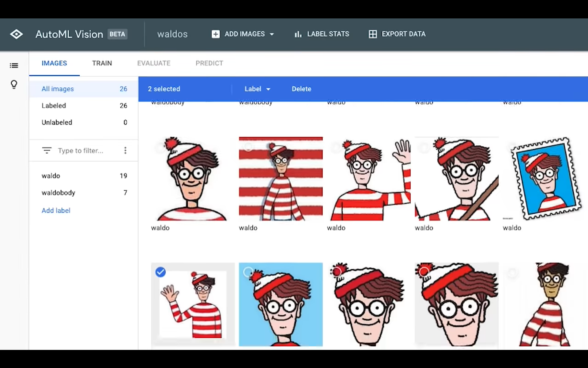Switch to the Train tab
The image size is (588, 368).
coord(102,63)
